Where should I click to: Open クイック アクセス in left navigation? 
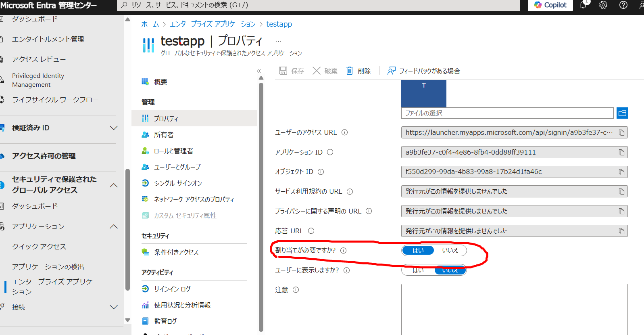[x=39, y=247]
